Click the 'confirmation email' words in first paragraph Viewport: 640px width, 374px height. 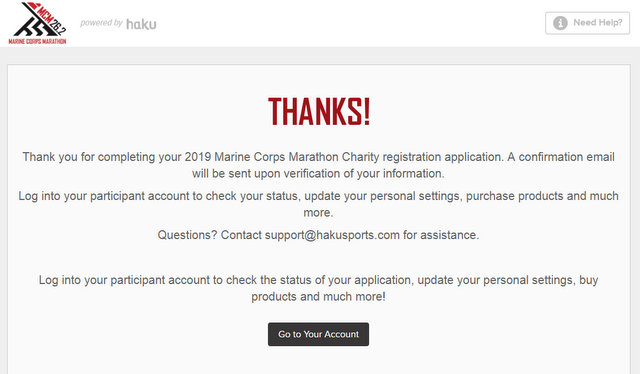(567, 157)
